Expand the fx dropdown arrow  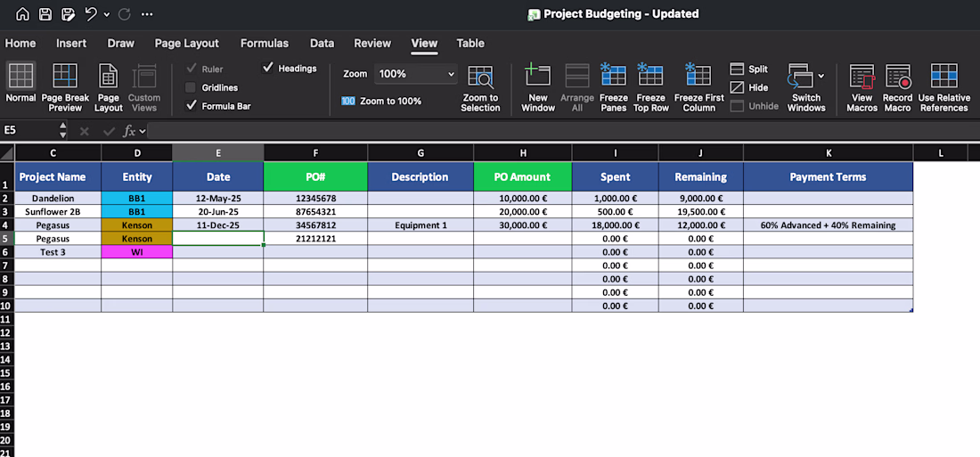143,131
